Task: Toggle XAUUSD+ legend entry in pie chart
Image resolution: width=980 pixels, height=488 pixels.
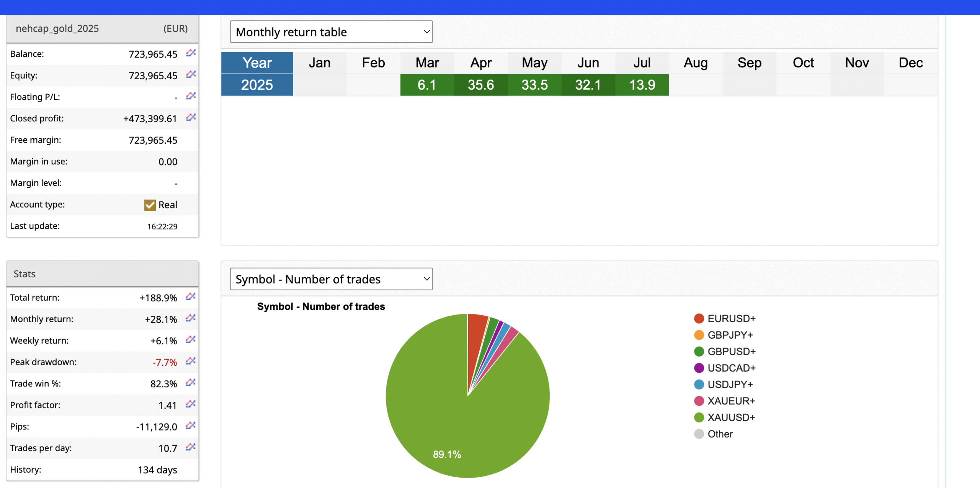Action: [730, 417]
